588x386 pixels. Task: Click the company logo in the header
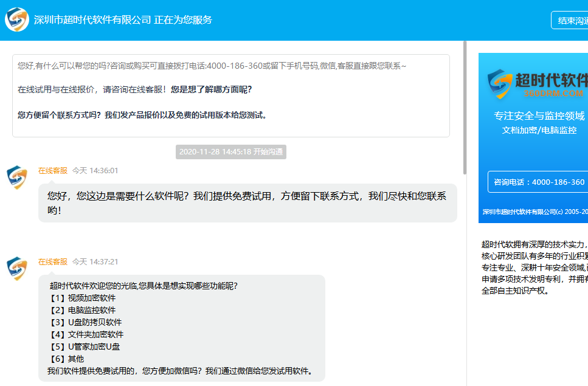coord(17,19)
